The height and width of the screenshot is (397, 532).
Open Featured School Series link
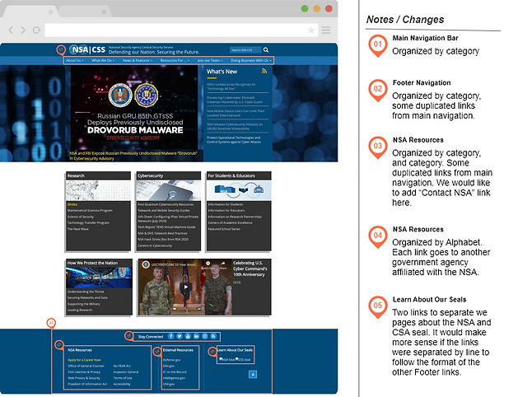[x=224, y=229]
